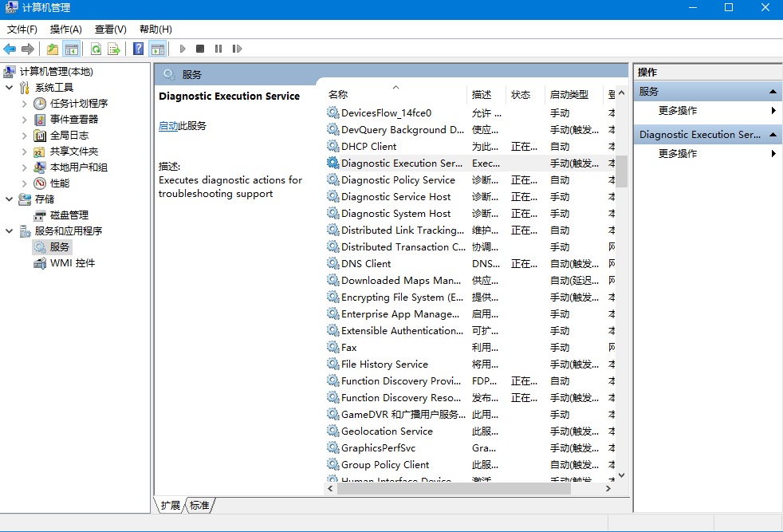783x532 pixels.
Task: Click the Refresh toolbar icon
Action: (96, 49)
